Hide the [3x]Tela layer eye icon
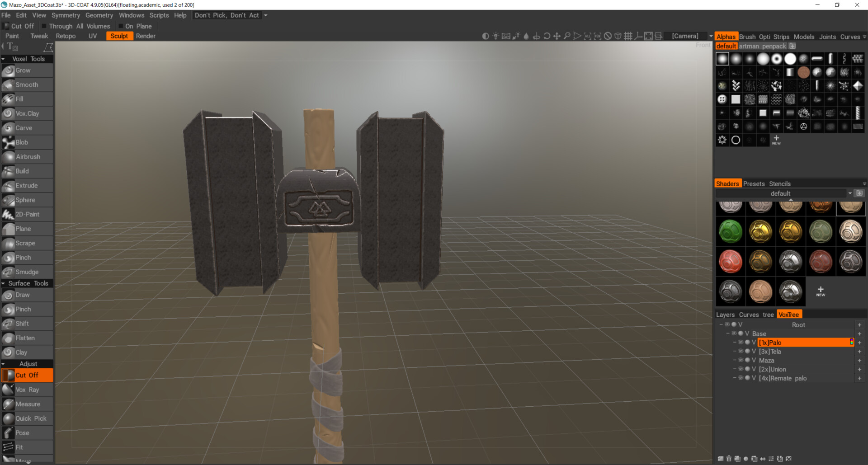The image size is (868, 465). coord(741,351)
